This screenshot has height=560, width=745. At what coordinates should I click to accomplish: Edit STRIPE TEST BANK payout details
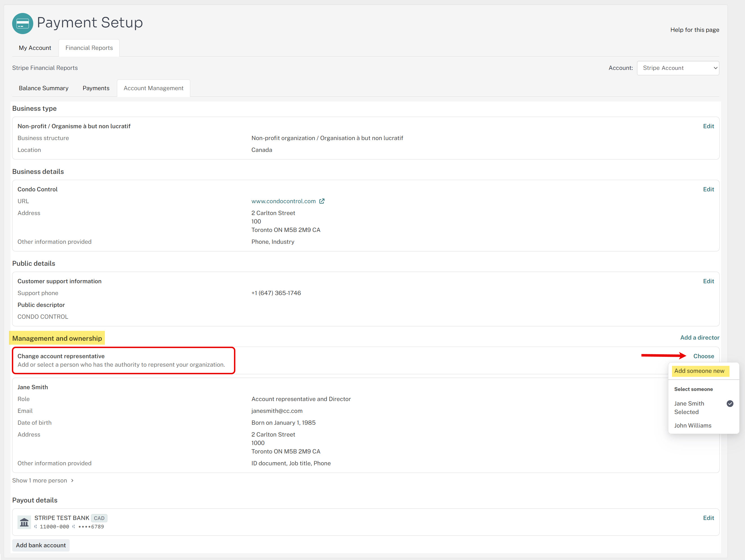708,518
